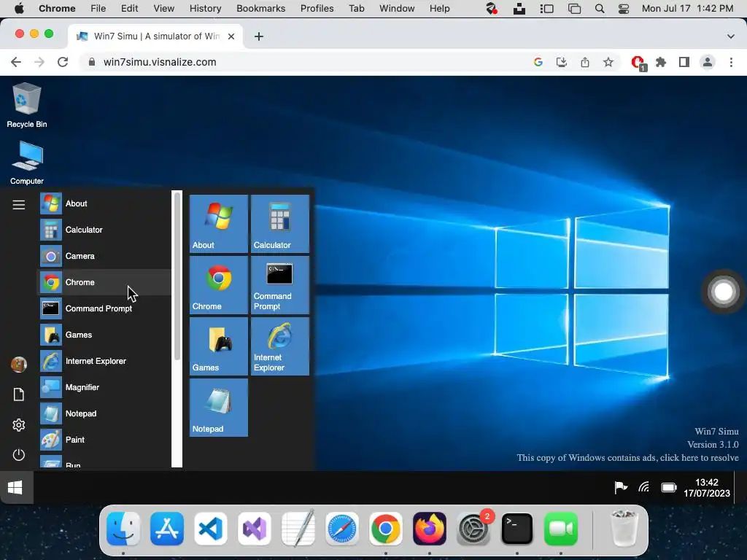This screenshot has height=560, width=747.
Task: Click the taskbar clock showing 13:42
Action: click(x=706, y=488)
